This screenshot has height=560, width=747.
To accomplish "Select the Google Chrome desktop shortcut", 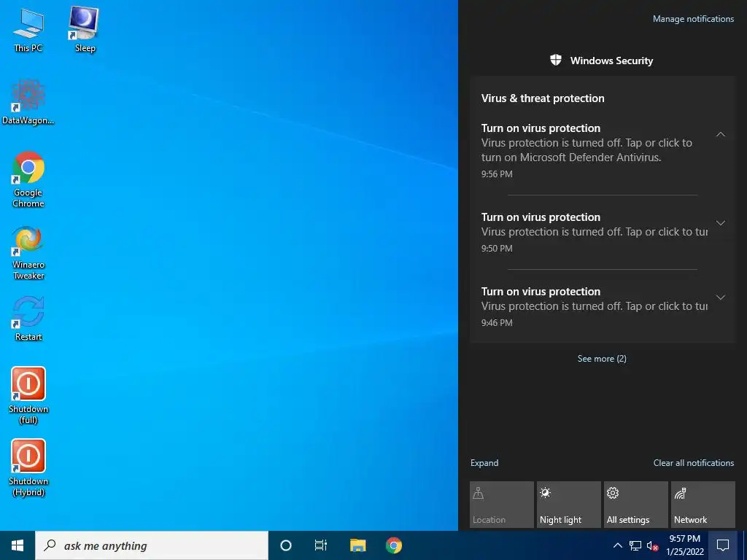I will coord(28,179).
